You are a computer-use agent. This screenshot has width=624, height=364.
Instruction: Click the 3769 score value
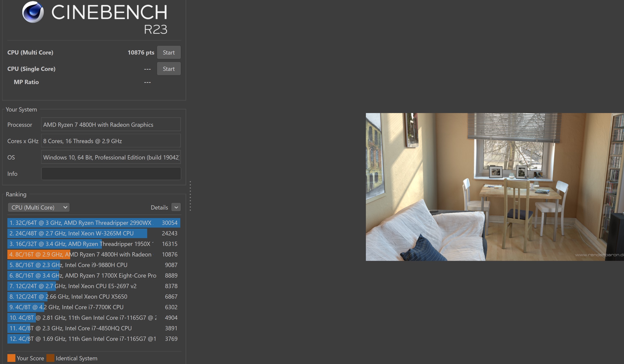(171, 339)
